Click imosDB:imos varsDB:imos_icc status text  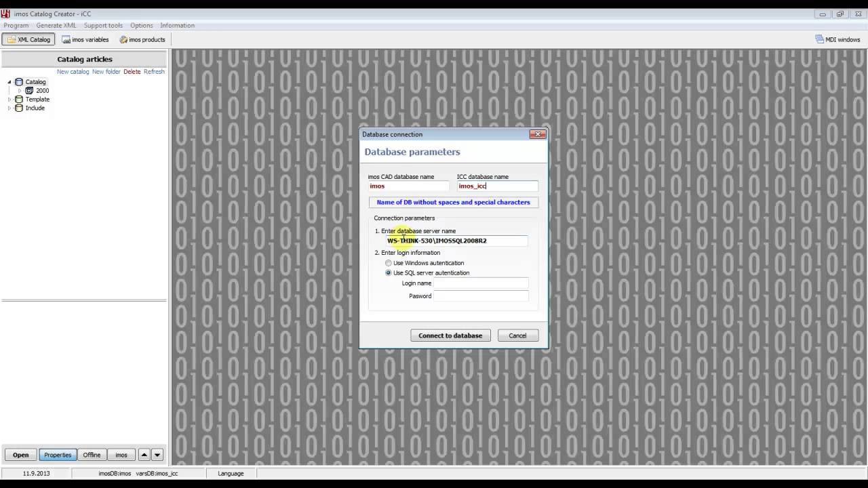click(138, 474)
